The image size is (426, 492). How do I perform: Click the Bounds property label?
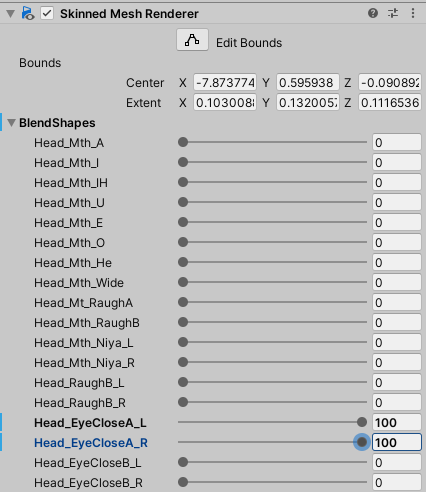40,63
